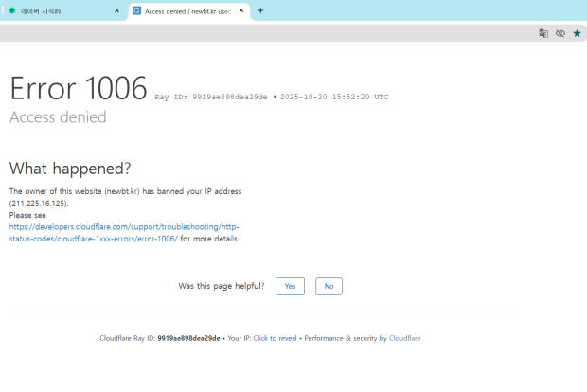Click the Error 1006 heading

[x=79, y=88]
